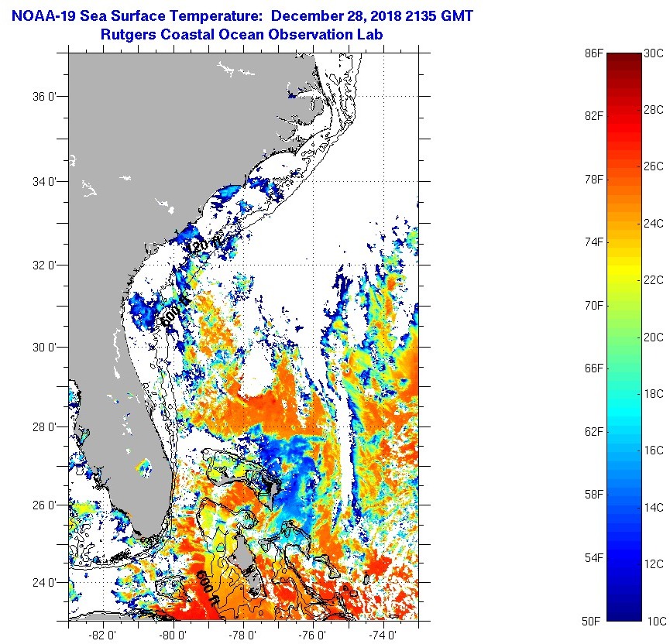The height and width of the screenshot is (644, 670).
Task: Click the 70F colorbar tick label
Action: click(x=594, y=305)
